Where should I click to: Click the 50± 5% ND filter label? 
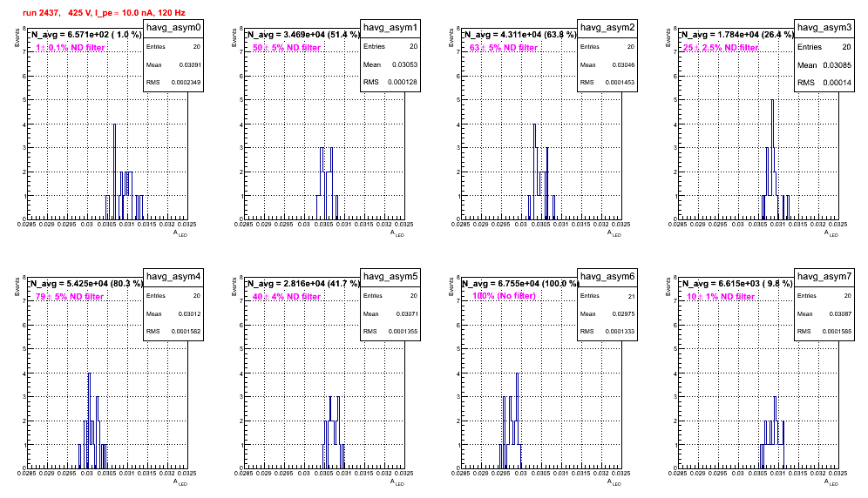(287, 48)
